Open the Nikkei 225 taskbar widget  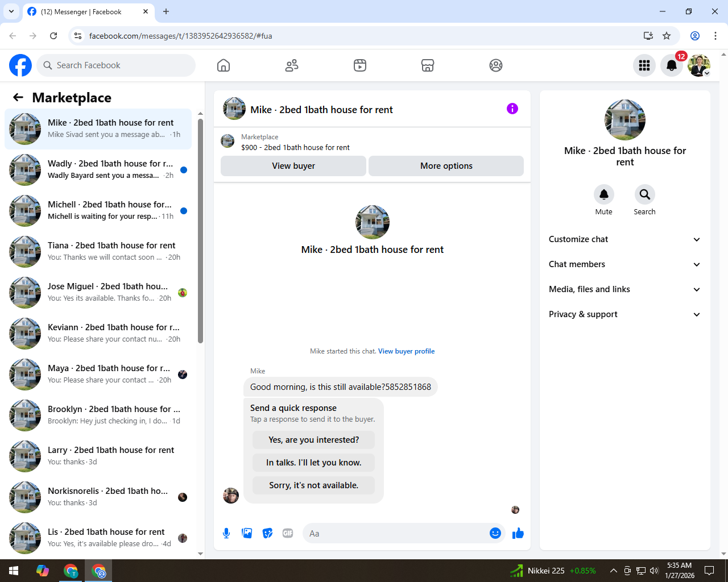pyautogui.click(x=553, y=571)
